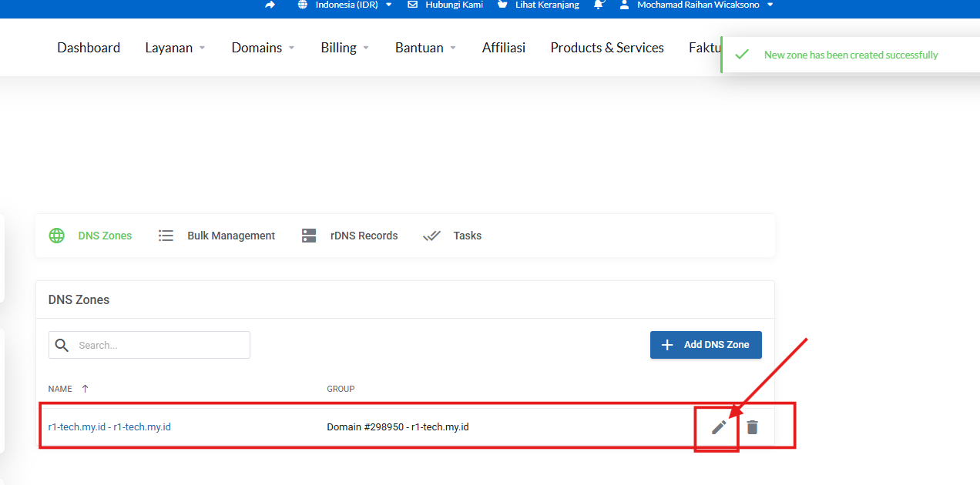The image size is (980, 485).
Task: Click the plus icon on Add DNS Zone
Action: pyautogui.click(x=667, y=345)
